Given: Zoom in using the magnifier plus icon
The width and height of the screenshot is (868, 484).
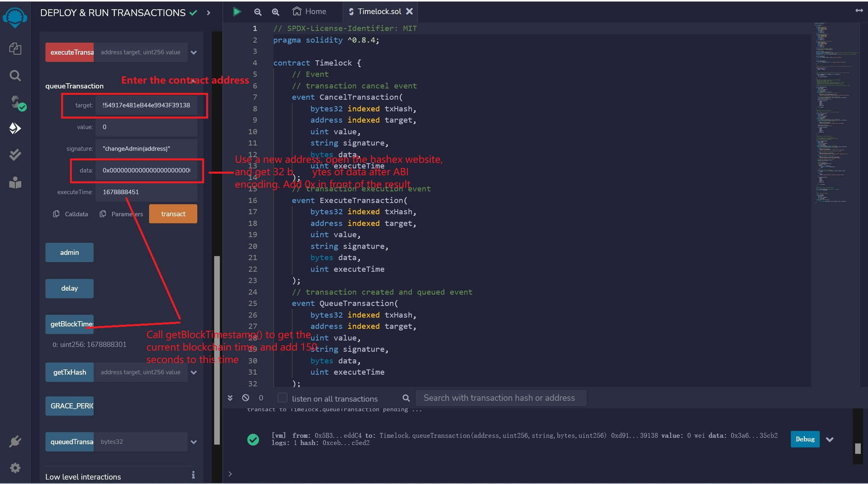Looking at the screenshot, I should [x=275, y=12].
